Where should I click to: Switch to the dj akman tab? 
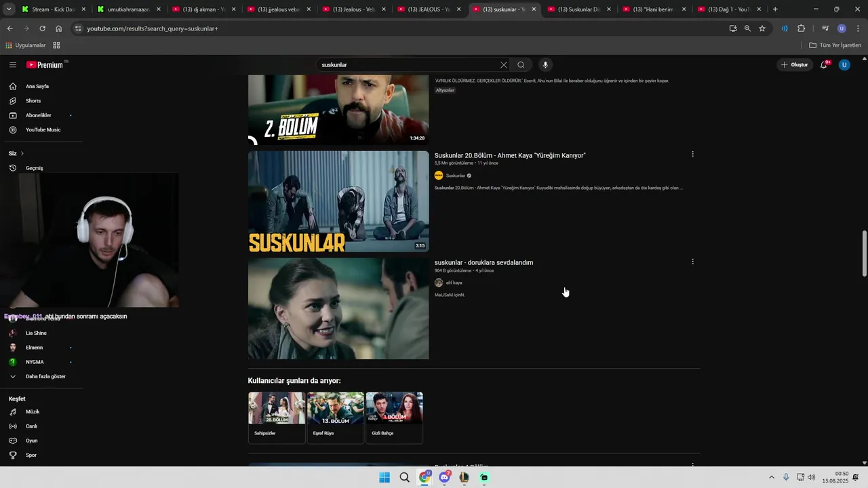click(204, 9)
